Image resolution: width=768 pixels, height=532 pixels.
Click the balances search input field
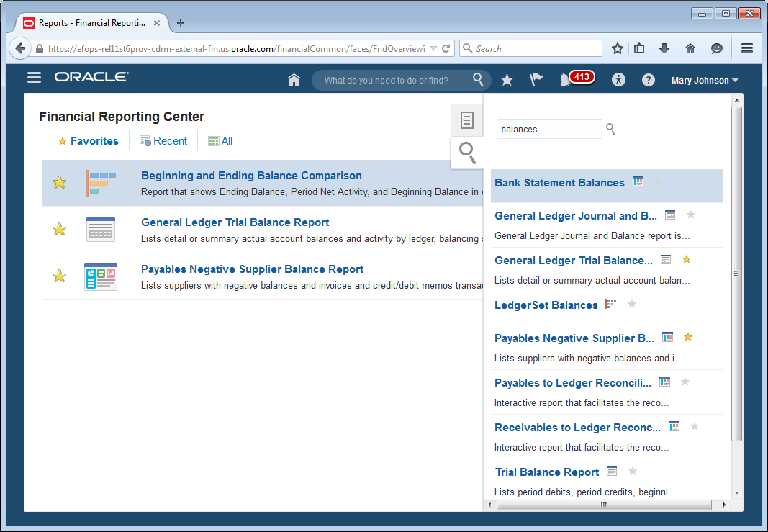[x=548, y=130]
